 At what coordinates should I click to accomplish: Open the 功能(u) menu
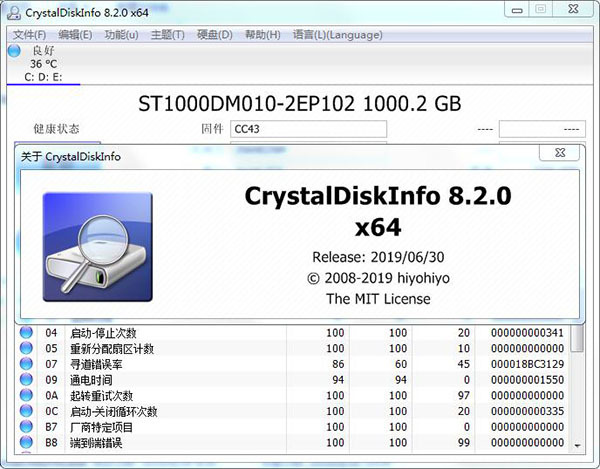point(121,35)
